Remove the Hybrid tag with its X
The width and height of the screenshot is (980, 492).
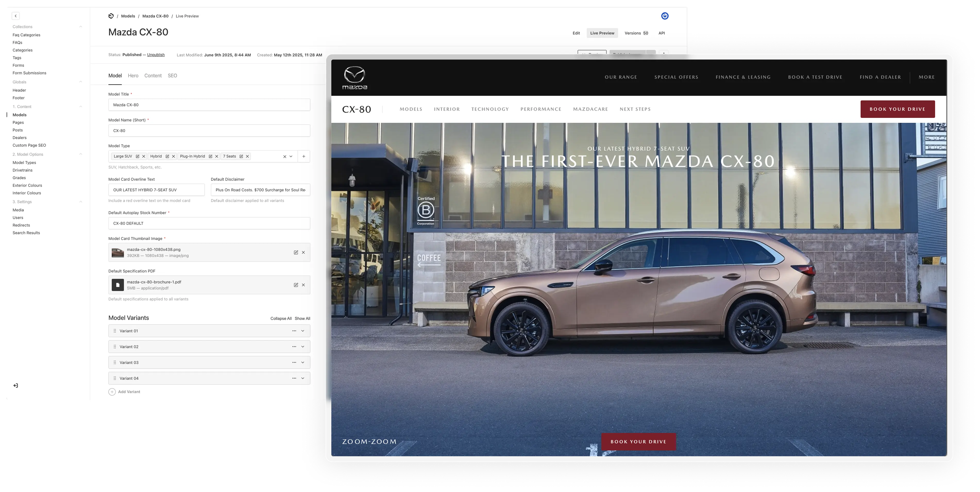[x=173, y=156]
